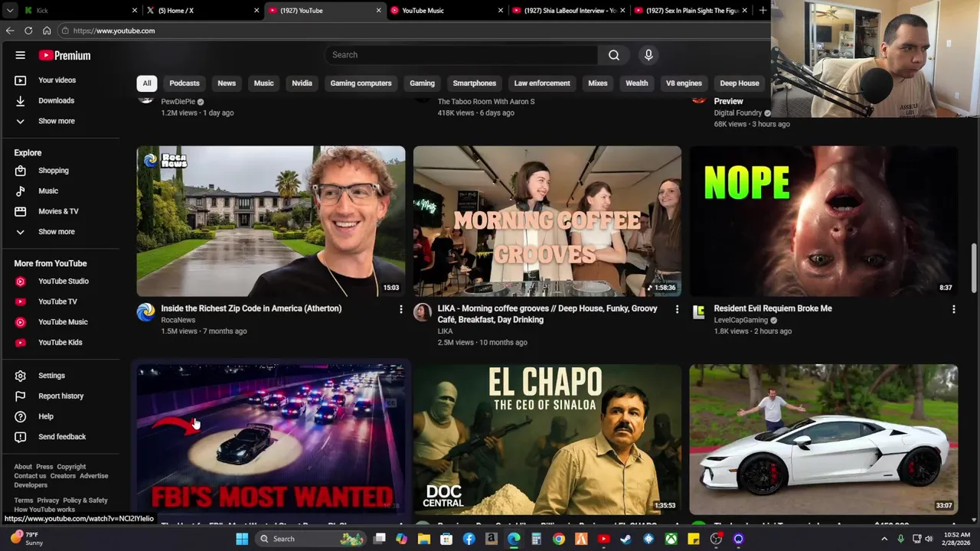The image size is (980, 551).
Task: Open new browser tab with plus
Action: click(763, 11)
